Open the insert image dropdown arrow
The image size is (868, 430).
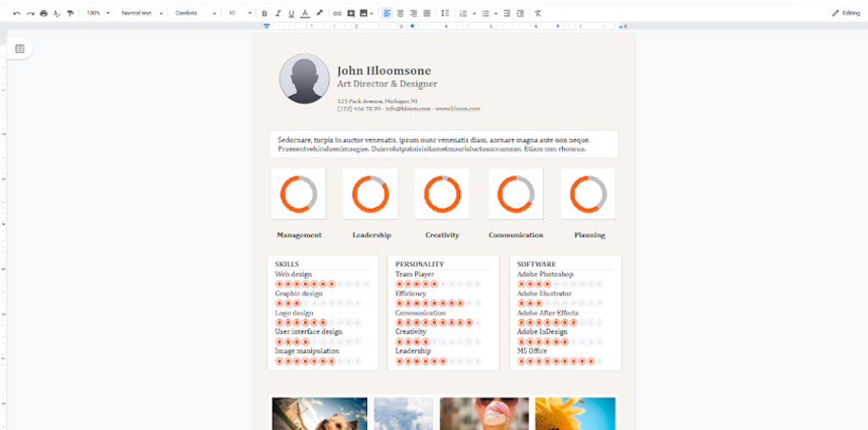(x=371, y=14)
